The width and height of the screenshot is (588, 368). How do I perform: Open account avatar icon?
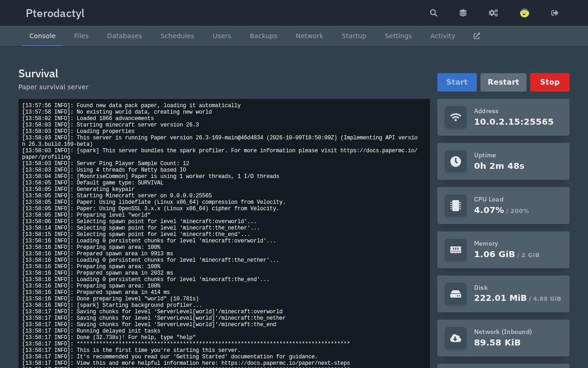[x=525, y=13]
